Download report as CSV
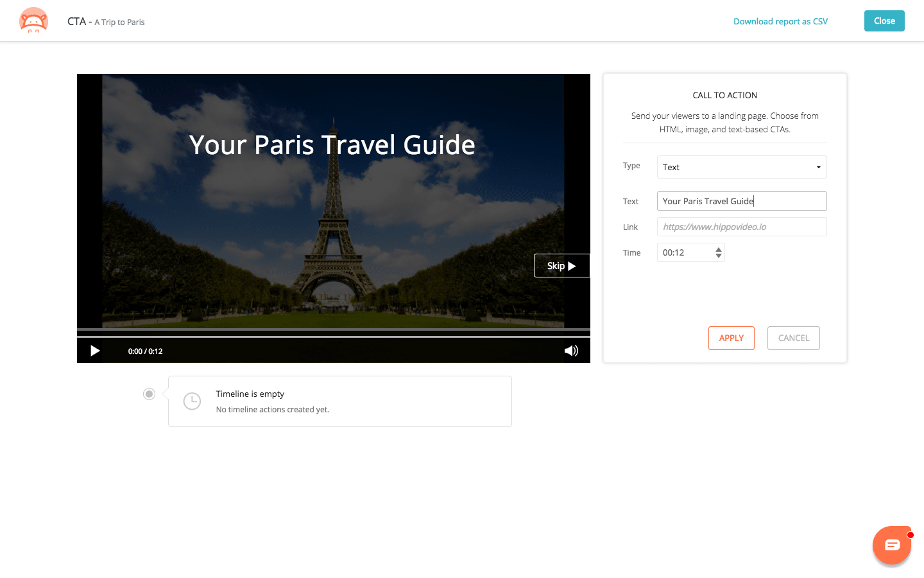Image resolution: width=924 pixels, height=578 pixels. (x=780, y=21)
